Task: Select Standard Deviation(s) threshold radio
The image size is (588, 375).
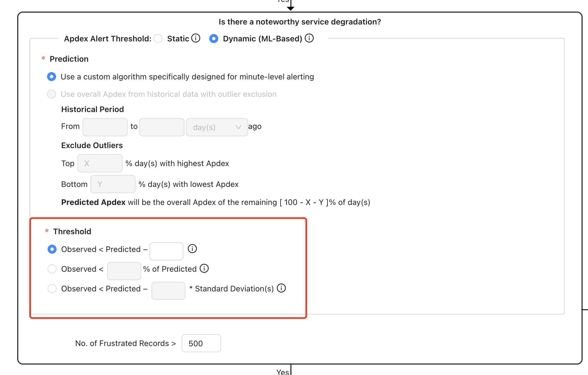Action: point(52,289)
